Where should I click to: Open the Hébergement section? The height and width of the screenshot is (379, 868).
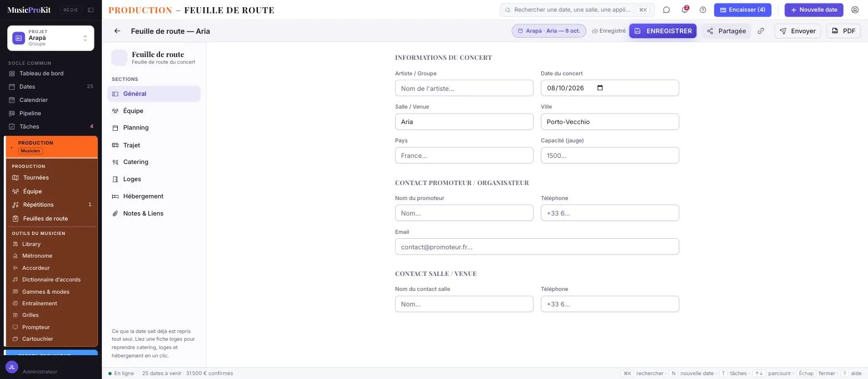(x=154, y=196)
